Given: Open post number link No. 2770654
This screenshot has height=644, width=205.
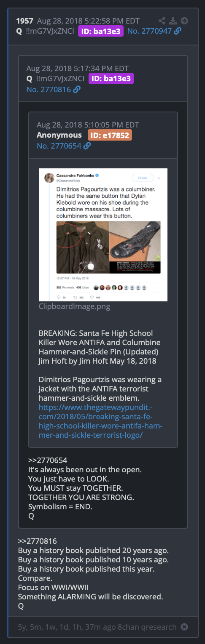Looking at the screenshot, I should click(59, 146).
